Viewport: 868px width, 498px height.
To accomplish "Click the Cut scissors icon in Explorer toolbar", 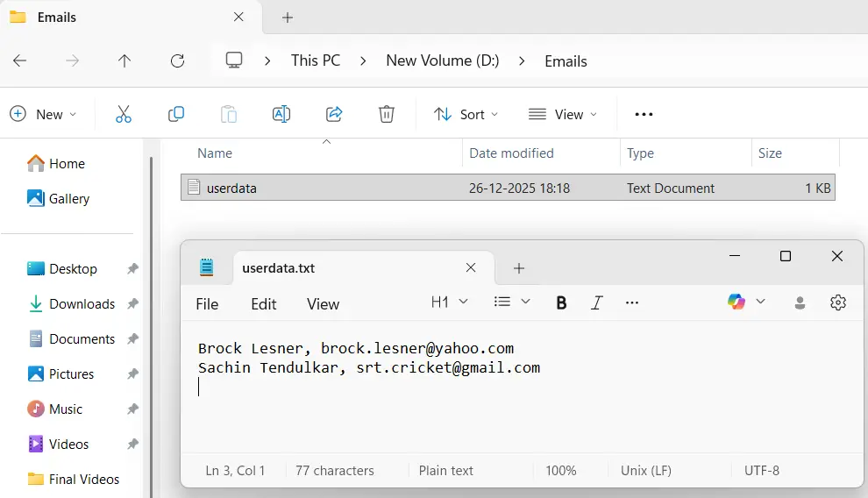I will (x=124, y=115).
